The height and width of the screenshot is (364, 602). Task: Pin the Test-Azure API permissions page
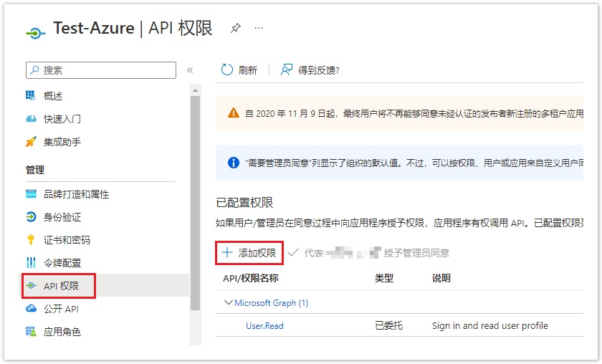235,28
